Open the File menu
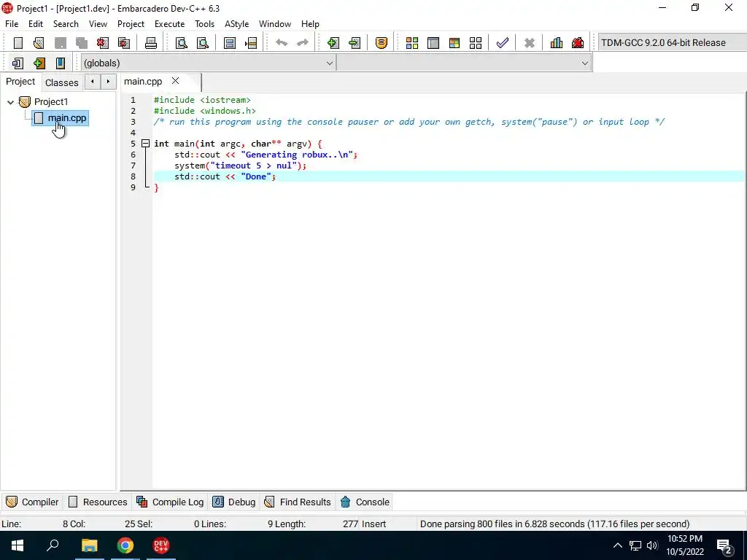The image size is (747, 560). pos(12,24)
